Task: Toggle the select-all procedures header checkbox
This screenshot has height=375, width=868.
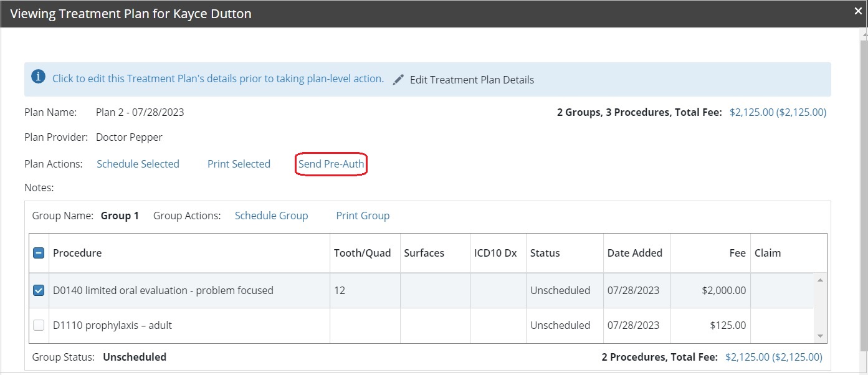Action: click(39, 253)
